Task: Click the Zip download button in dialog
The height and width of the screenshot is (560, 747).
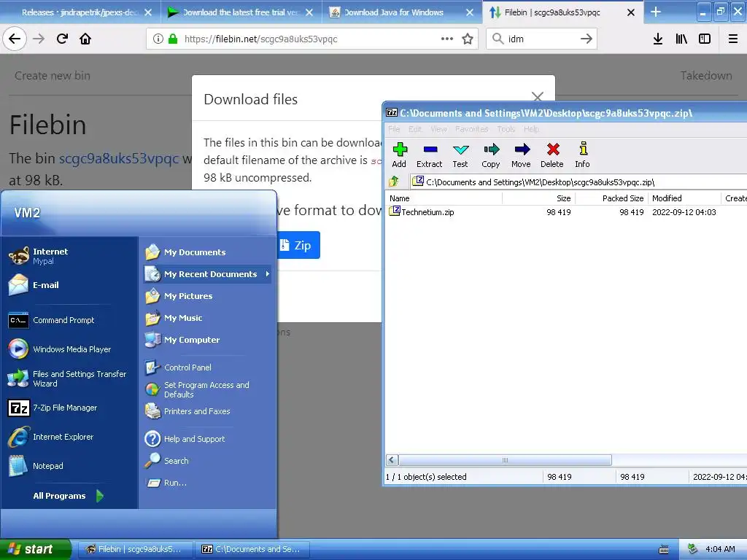Action: (x=298, y=245)
